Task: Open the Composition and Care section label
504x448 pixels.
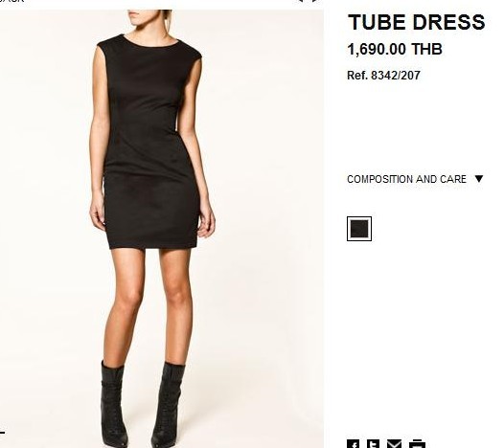Action: [406, 179]
